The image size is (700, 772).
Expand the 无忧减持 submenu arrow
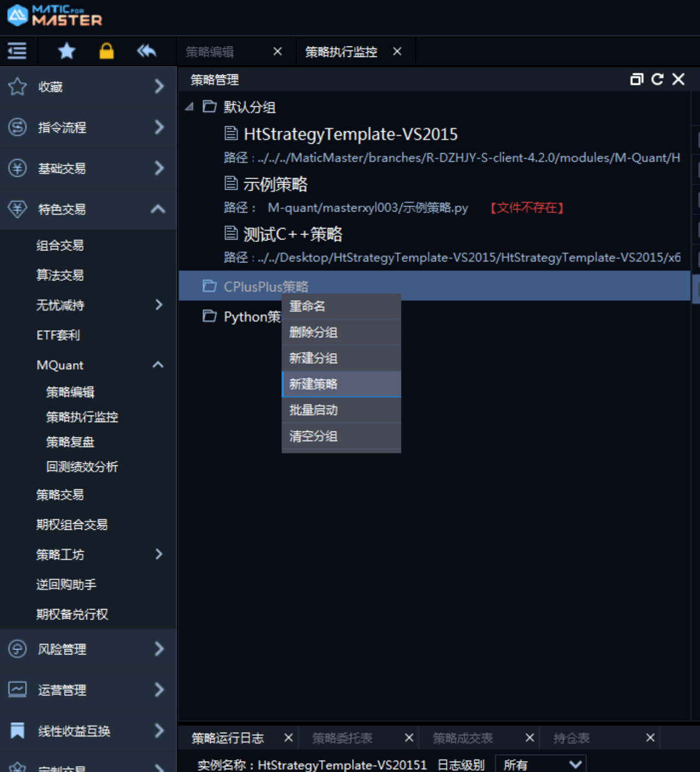[x=159, y=305]
